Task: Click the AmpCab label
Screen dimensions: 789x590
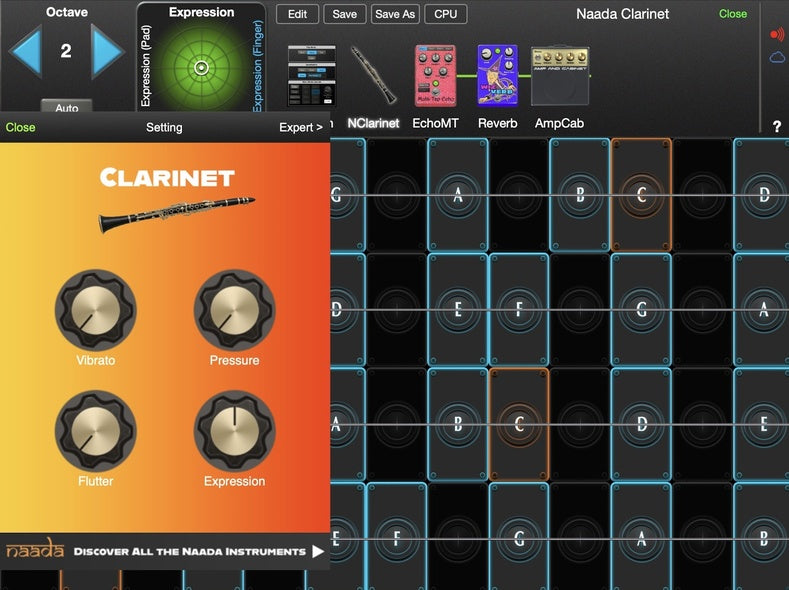Action: click(560, 123)
